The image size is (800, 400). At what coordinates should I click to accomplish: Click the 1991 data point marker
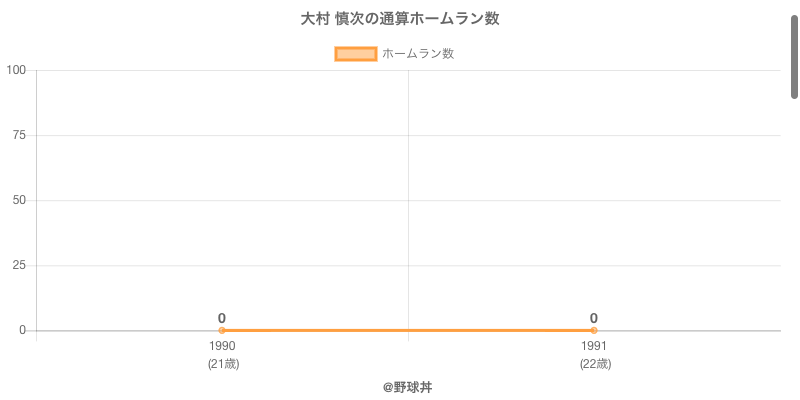pos(594,330)
